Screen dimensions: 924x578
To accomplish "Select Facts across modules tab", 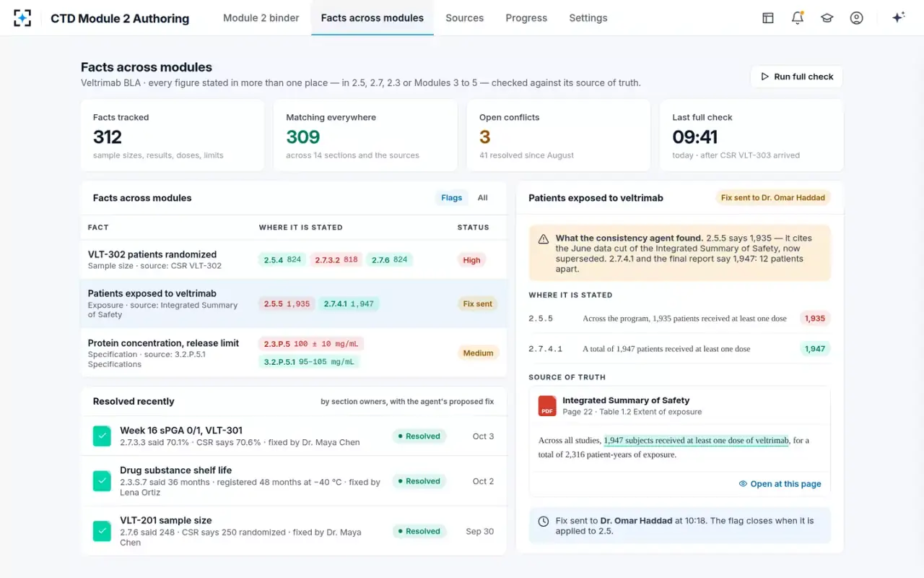I will (x=372, y=18).
